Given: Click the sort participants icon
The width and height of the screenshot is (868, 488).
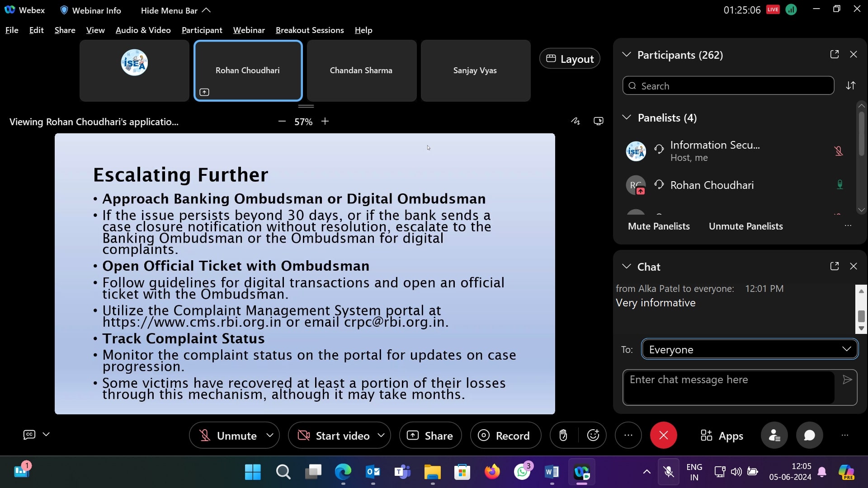Looking at the screenshot, I should (x=851, y=85).
